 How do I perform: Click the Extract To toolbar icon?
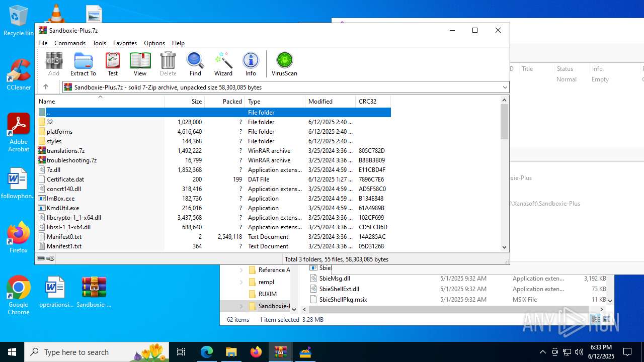pos(83,64)
